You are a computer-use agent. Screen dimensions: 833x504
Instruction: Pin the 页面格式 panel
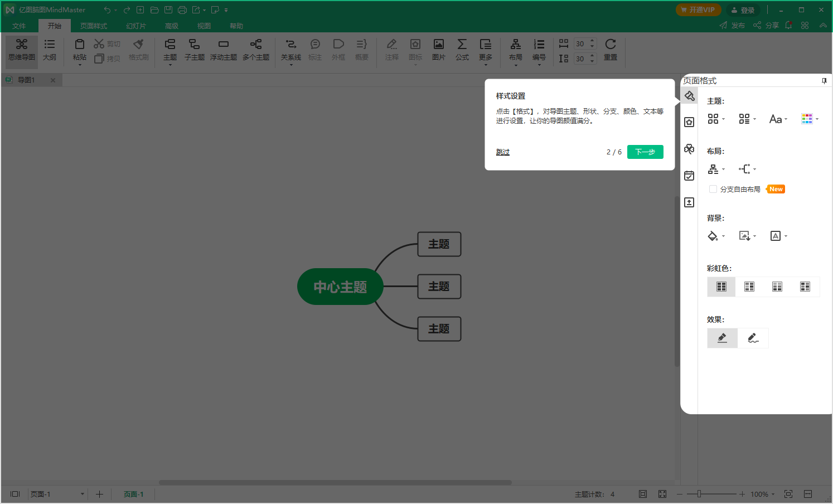coord(824,81)
